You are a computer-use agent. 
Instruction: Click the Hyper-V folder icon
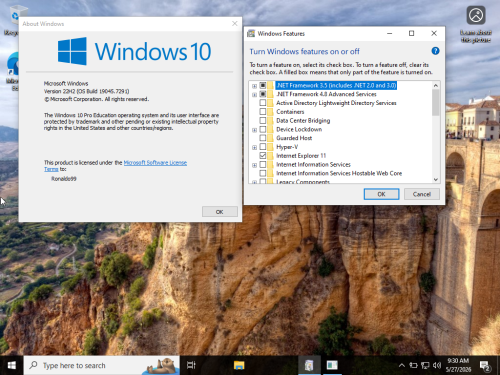(x=270, y=147)
